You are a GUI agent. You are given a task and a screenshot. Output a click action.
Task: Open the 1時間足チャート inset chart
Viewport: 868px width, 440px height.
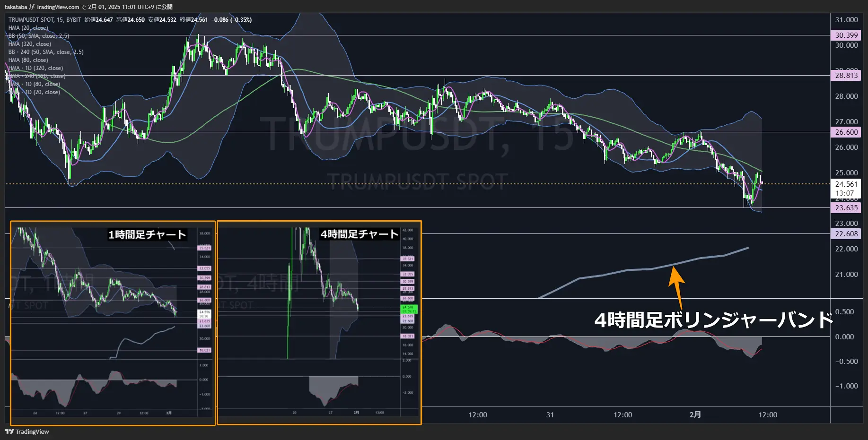point(113,323)
